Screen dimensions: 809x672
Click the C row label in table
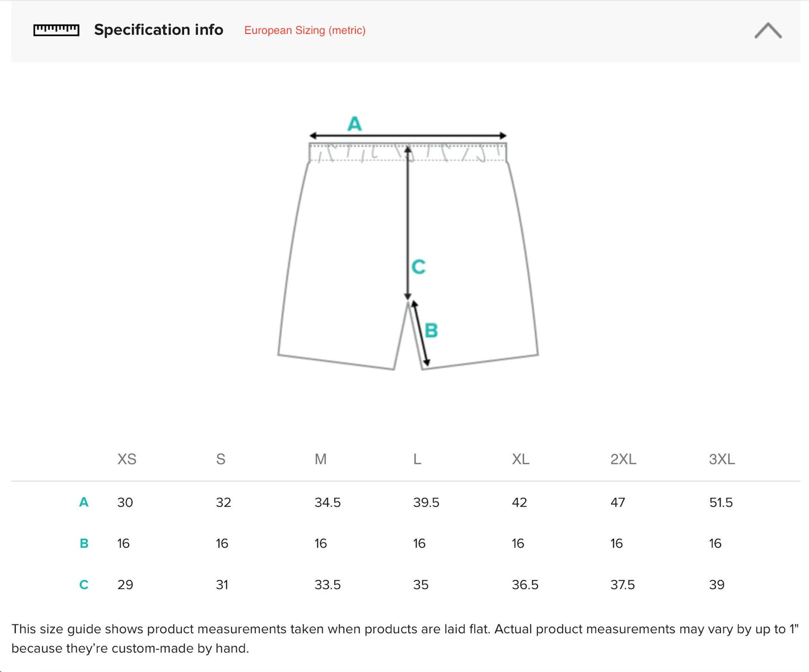tap(83, 585)
